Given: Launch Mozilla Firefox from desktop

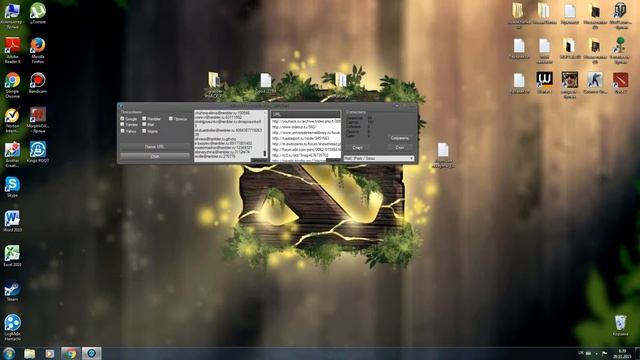Looking at the screenshot, I should 38,50.
